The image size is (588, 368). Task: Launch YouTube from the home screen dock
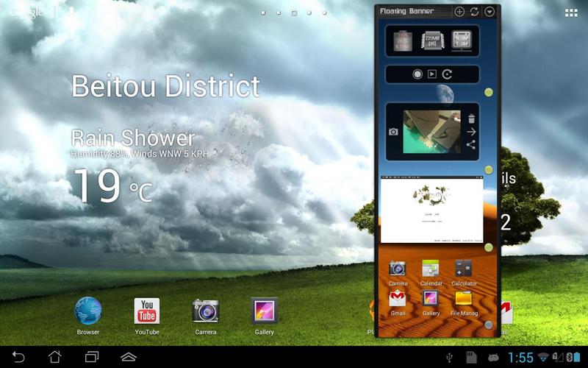147,315
